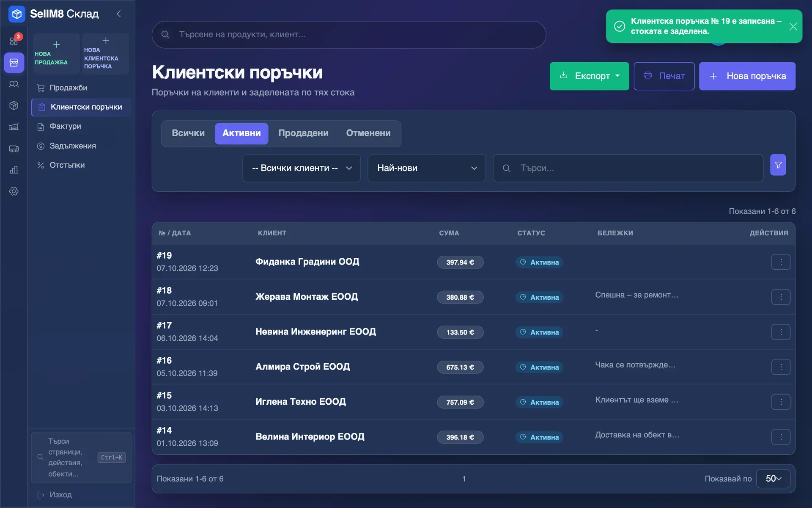Focus the global product and client search field

click(x=349, y=35)
